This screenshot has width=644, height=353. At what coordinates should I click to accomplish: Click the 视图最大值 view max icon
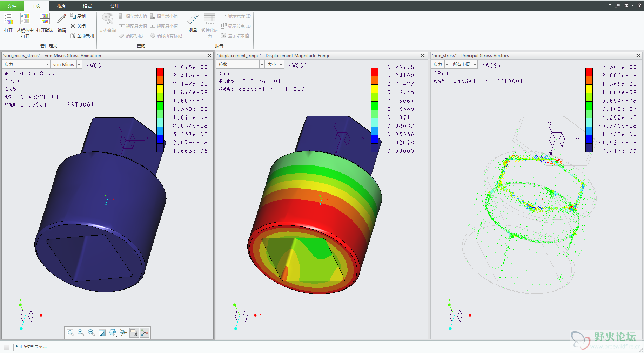point(122,26)
